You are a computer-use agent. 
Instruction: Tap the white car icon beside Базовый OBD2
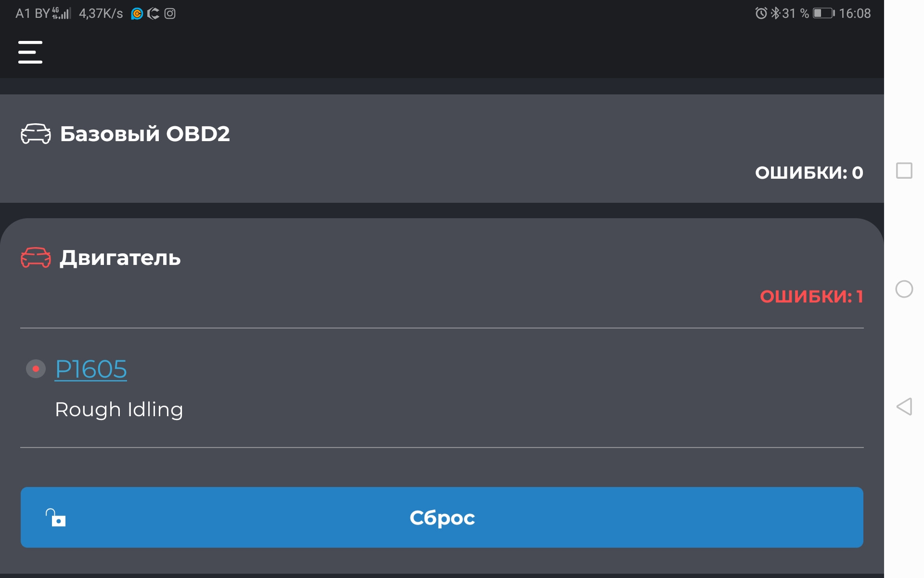click(x=36, y=134)
